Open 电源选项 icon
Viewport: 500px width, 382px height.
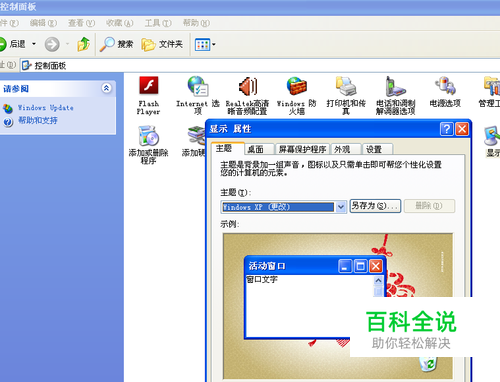pos(445,92)
